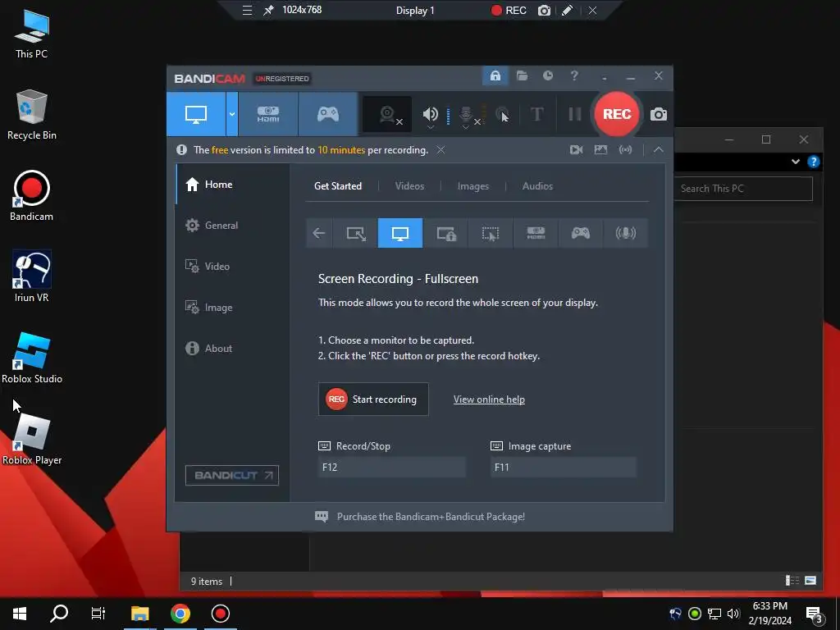Click the Search This PC box
840x630 pixels.
point(743,189)
